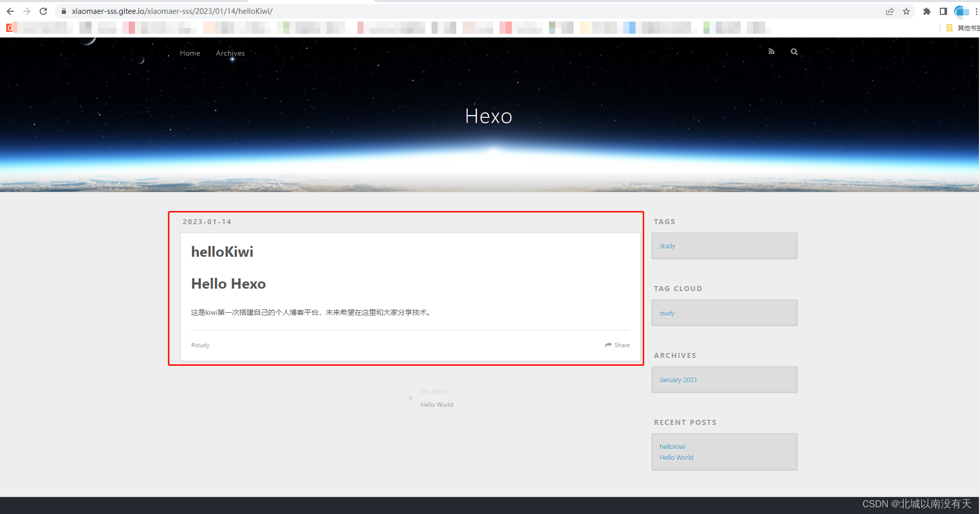The image size is (980, 514).
Task: Open the RSS feed icon
Action: (771, 51)
